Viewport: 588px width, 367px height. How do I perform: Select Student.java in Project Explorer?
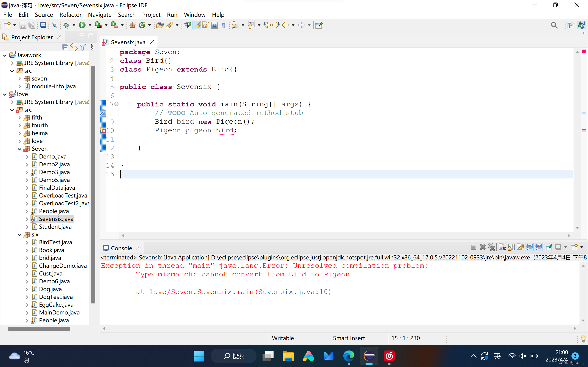(55, 227)
